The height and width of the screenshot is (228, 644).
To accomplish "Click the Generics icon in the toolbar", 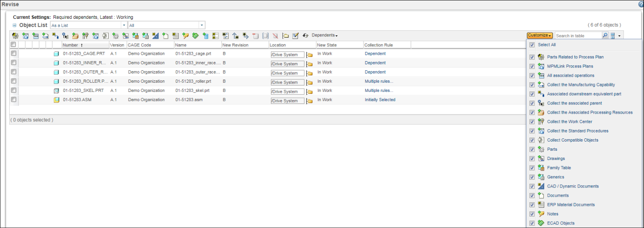I will (x=145, y=35).
